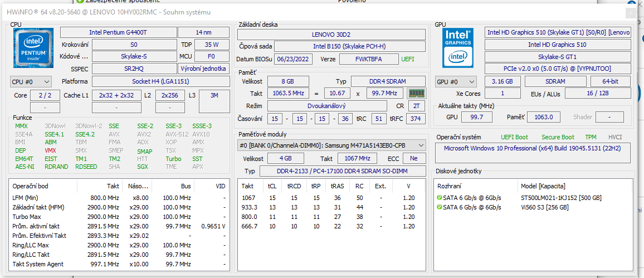
Task: Open the memory module BANK 0 dropdown
Action: point(331,145)
